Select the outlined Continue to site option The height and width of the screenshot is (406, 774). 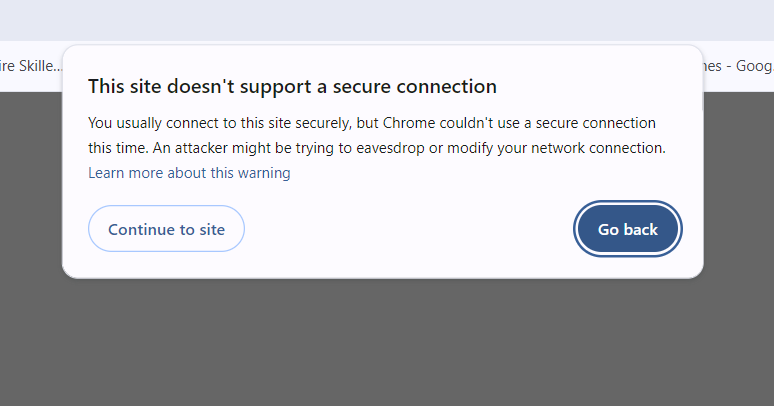tap(166, 229)
